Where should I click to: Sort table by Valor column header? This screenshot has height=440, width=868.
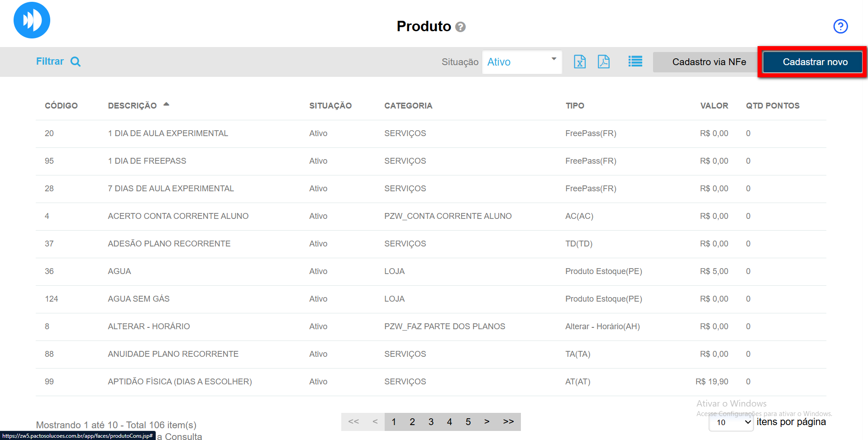tap(714, 106)
